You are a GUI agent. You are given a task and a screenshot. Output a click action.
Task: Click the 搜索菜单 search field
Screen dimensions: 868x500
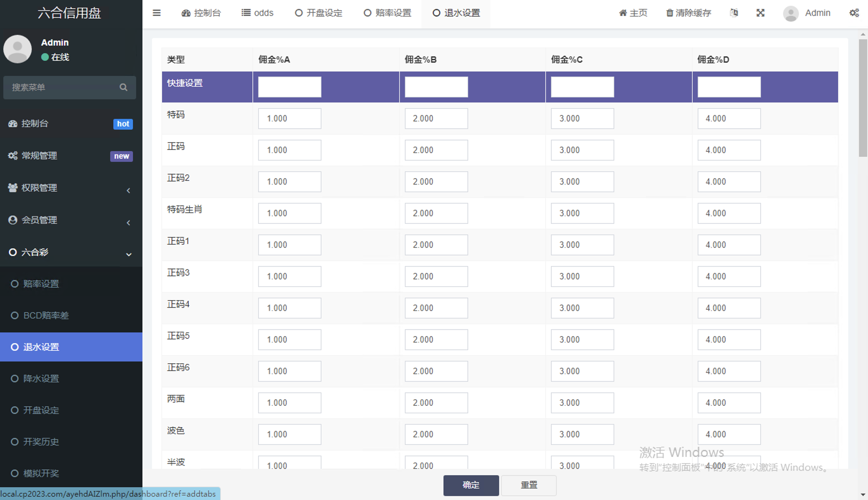[x=69, y=87]
